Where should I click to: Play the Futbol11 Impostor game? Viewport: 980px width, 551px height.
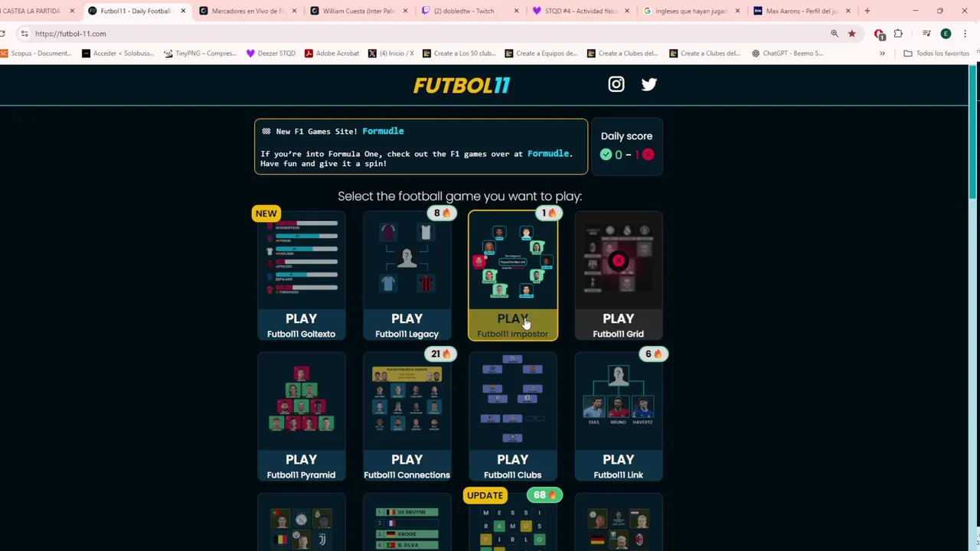tap(512, 275)
